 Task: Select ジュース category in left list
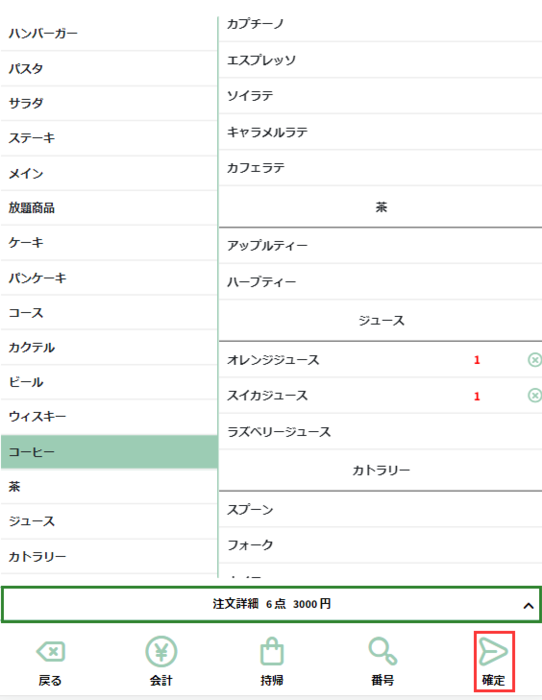point(109,521)
